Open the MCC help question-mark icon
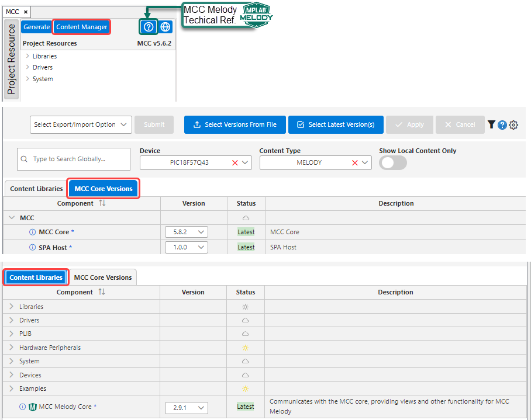 (149, 27)
